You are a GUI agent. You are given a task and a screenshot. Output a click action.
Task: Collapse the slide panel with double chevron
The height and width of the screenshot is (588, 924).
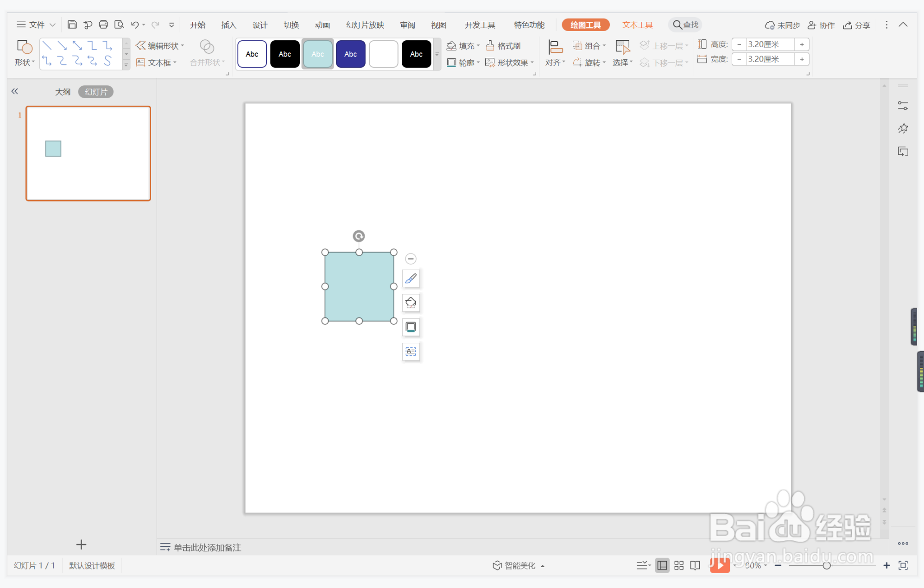pyautogui.click(x=15, y=91)
